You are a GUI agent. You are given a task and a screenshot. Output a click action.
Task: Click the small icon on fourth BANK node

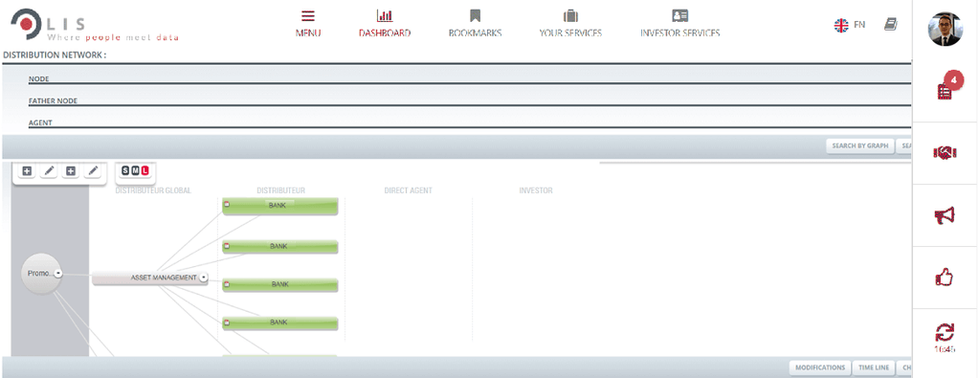(227, 322)
